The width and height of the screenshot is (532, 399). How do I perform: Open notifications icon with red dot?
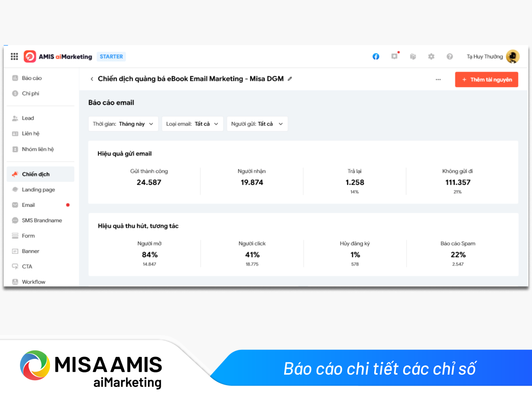pos(395,56)
